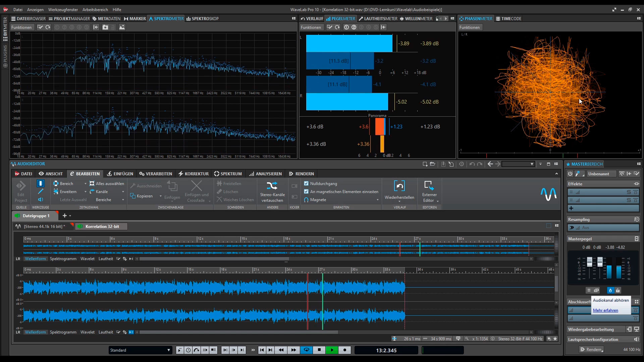Open the add file group dropdown arrow
Viewport: 644px width, 362px height.
(70, 216)
